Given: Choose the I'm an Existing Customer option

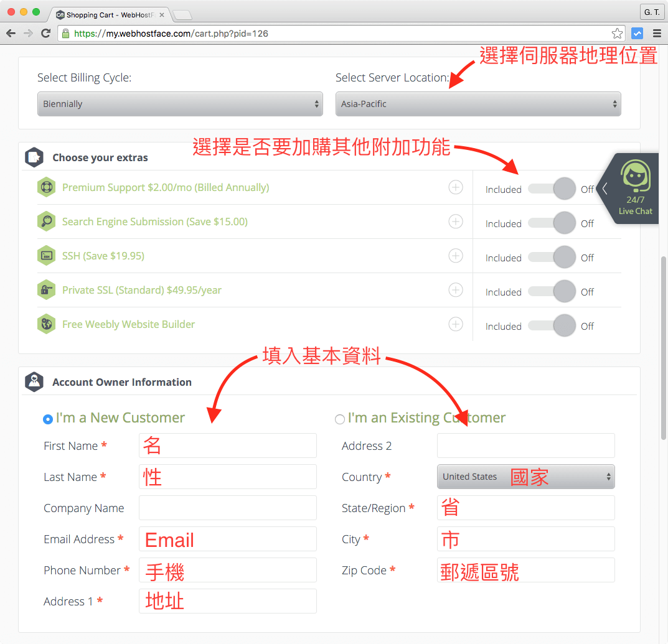Looking at the screenshot, I should coord(340,419).
